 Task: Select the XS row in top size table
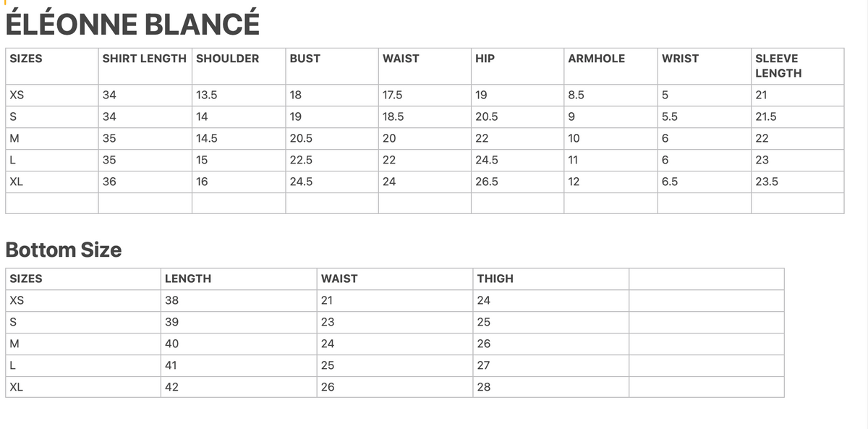[425, 95]
